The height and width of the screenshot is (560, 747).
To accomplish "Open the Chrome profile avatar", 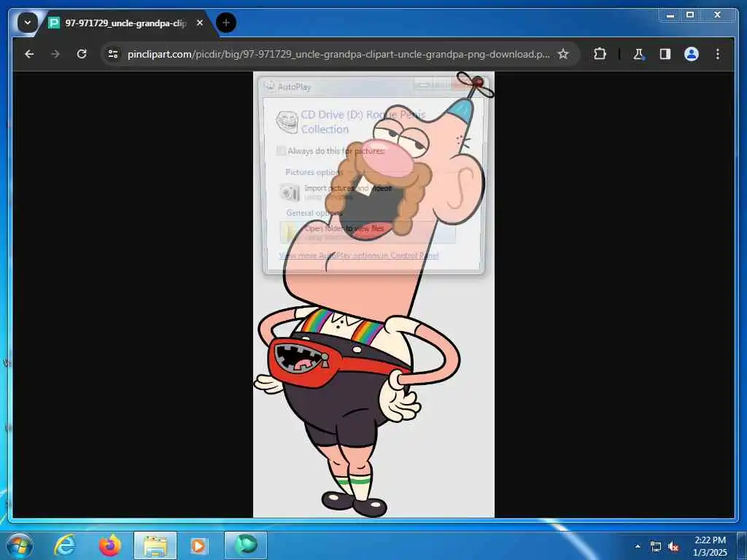I will pyautogui.click(x=692, y=54).
